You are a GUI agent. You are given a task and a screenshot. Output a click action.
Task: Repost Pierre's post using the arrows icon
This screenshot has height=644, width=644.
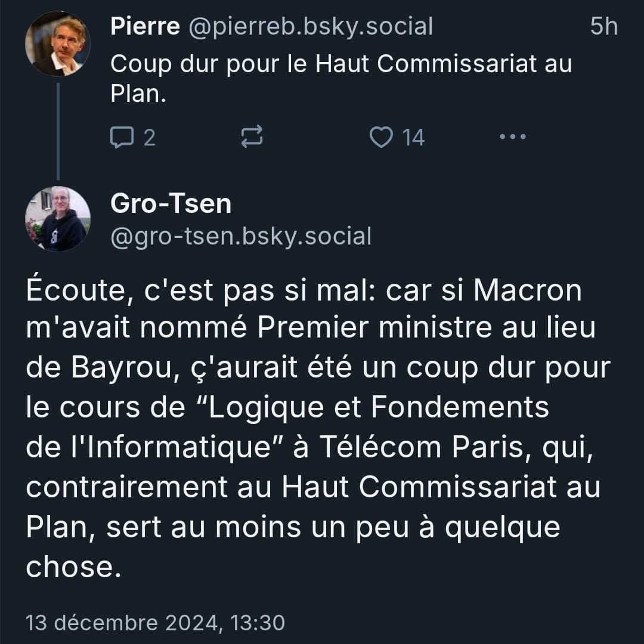point(251,138)
